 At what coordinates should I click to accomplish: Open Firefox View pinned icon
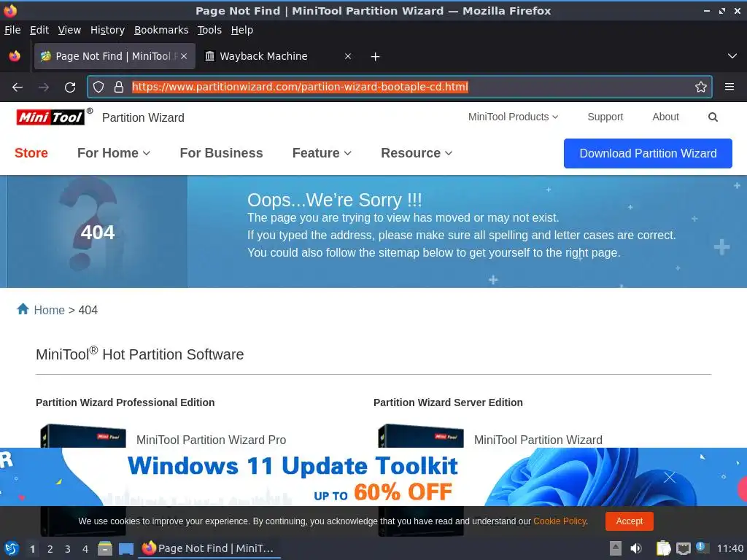(15, 56)
